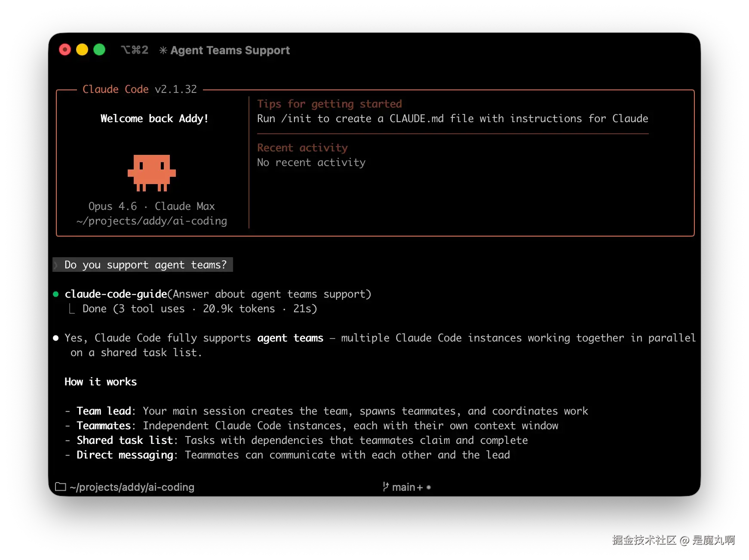The width and height of the screenshot is (749, 560).
Task: Click the Shared task list bullet line
Action: click(x=296, y=440)
